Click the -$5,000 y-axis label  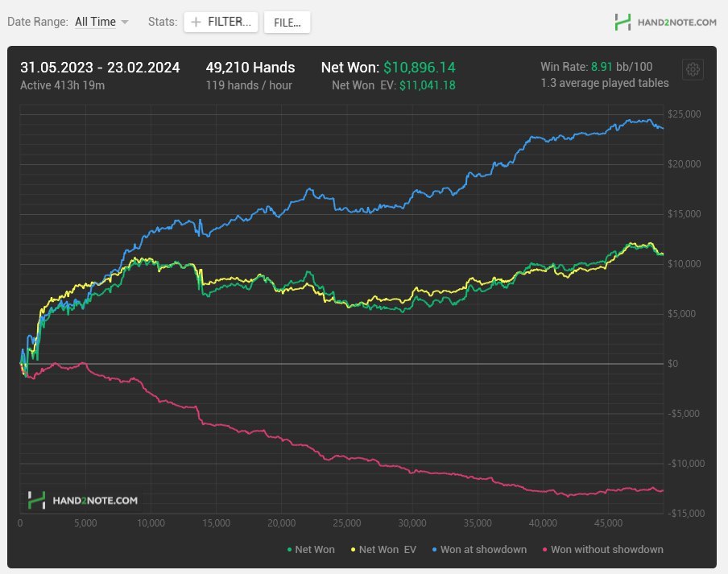[x=684, y=414]
